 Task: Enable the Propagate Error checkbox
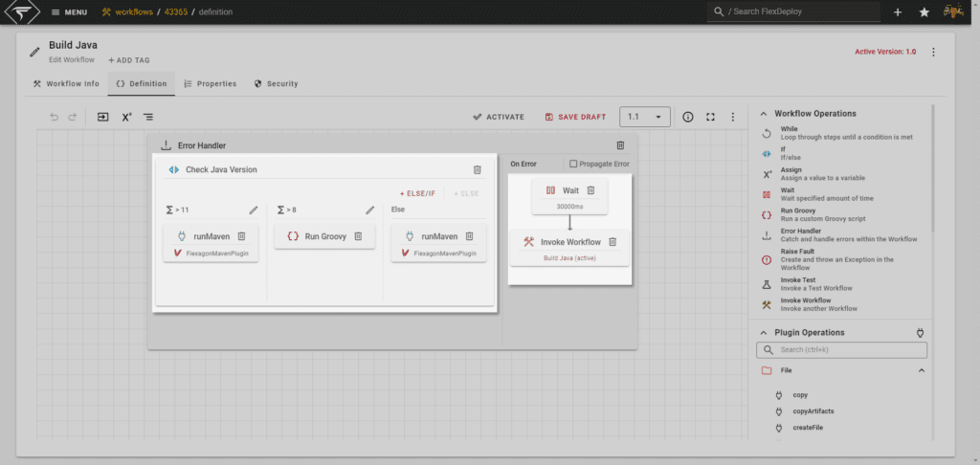pyautogui.click(x=573, y=164)
